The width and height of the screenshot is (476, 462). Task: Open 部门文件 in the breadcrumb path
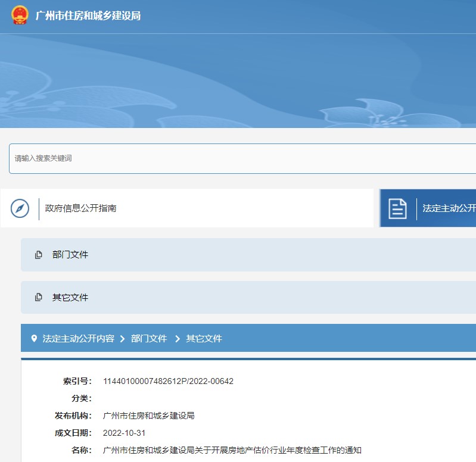coord(149,339)
